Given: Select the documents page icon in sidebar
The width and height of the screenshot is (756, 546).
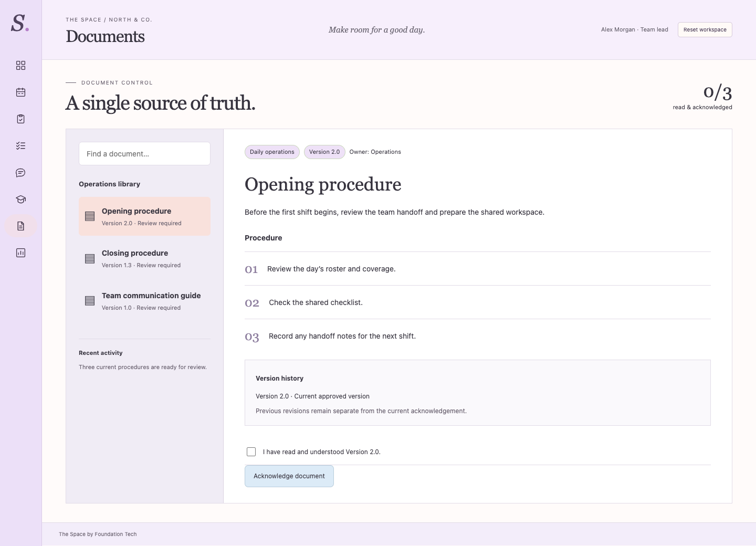Looking at the screenshot, I should 20,226.
